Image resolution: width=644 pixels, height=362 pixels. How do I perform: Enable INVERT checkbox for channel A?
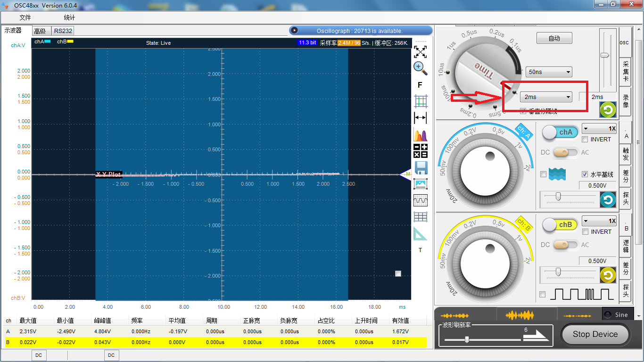[x=585, y=140]
